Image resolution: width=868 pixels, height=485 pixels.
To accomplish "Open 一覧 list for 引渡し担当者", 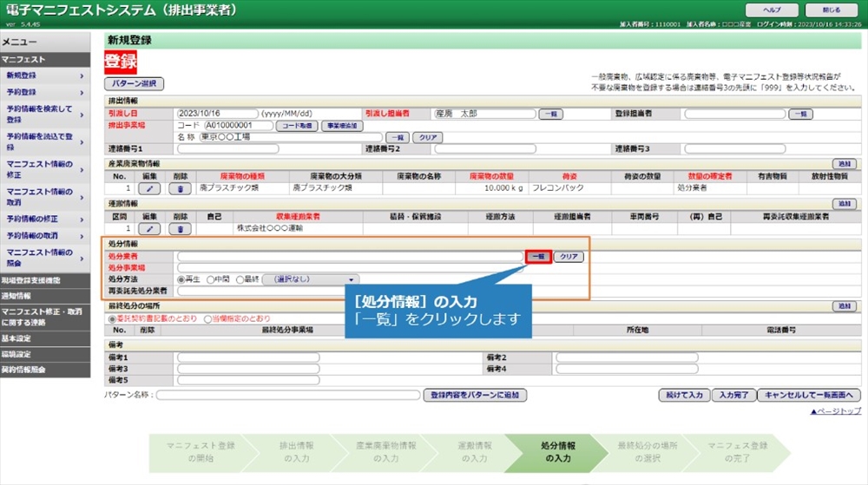I will (551, 114).
